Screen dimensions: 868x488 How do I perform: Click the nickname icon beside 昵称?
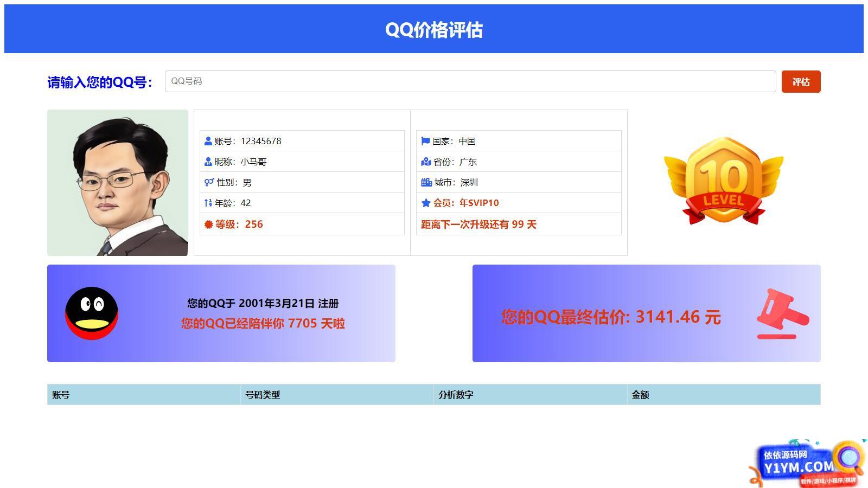(x=208, y=162)
